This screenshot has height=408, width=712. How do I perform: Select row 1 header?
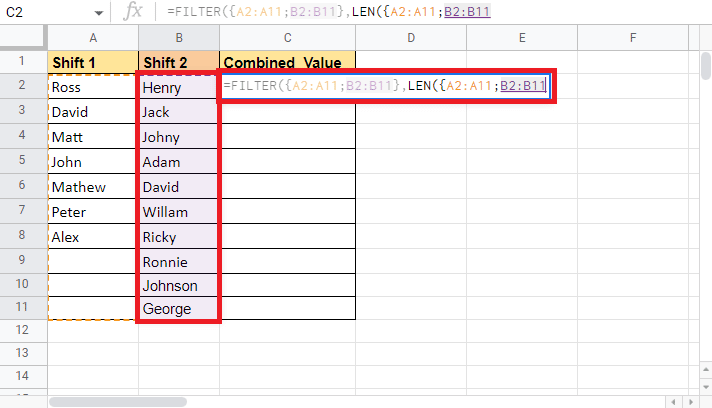coord(23,61)
